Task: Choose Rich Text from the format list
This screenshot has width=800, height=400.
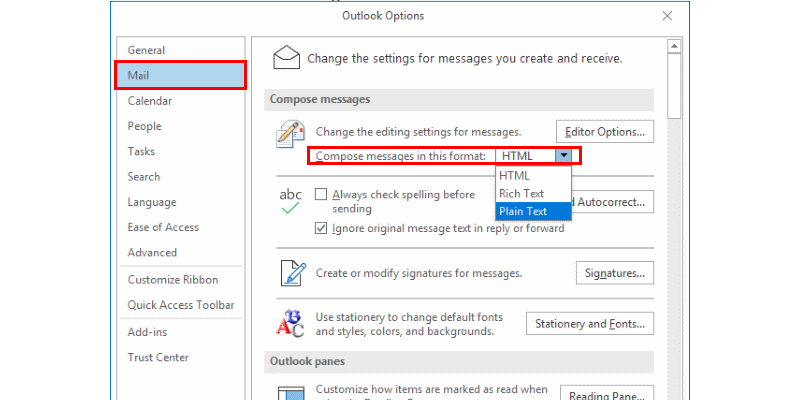Action: tap(533, 193)
